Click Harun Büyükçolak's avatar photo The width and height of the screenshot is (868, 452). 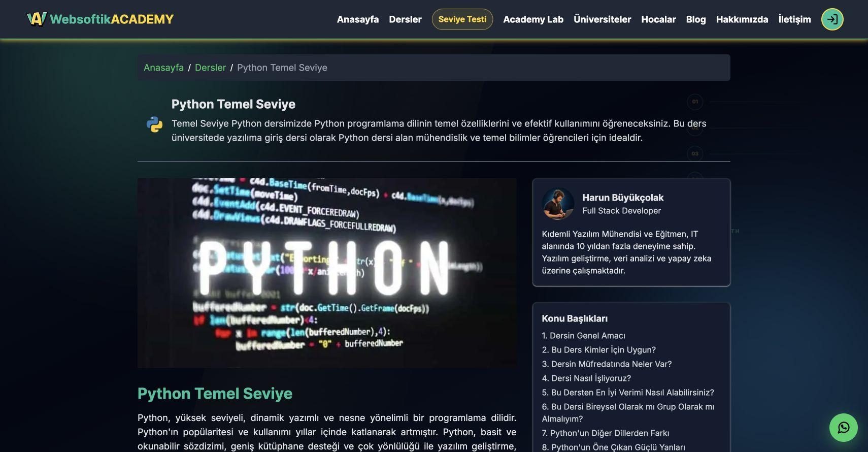pos(558,204)
